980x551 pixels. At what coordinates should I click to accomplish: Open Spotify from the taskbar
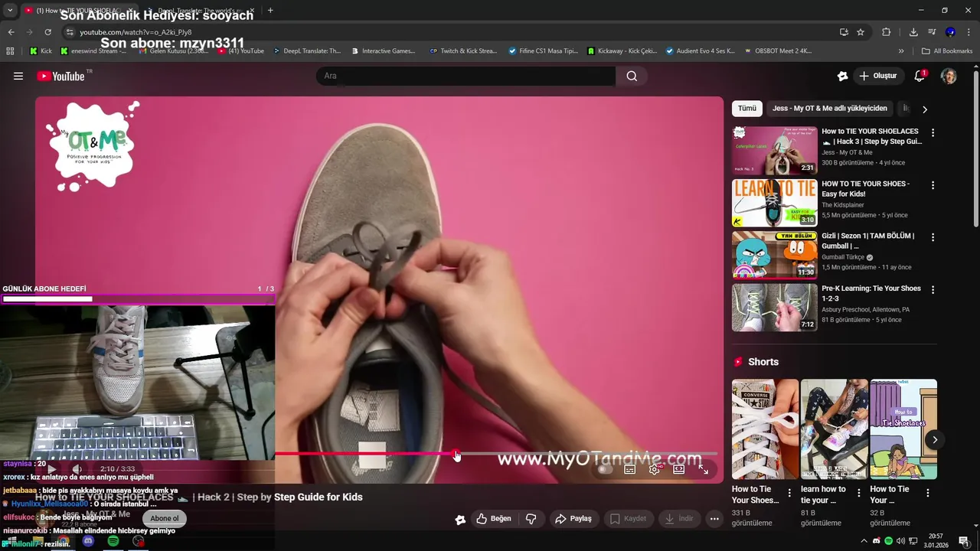(x=113, y=541)
